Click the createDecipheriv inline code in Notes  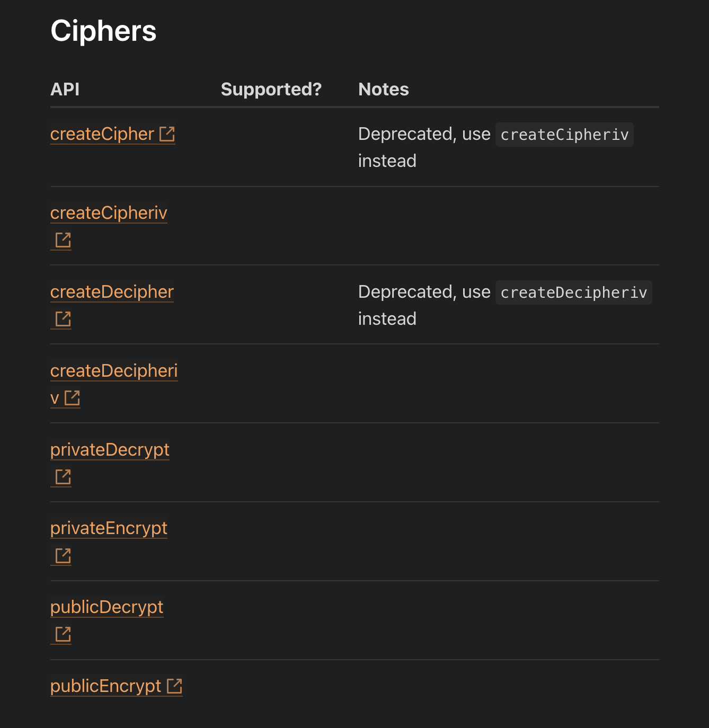574,292
